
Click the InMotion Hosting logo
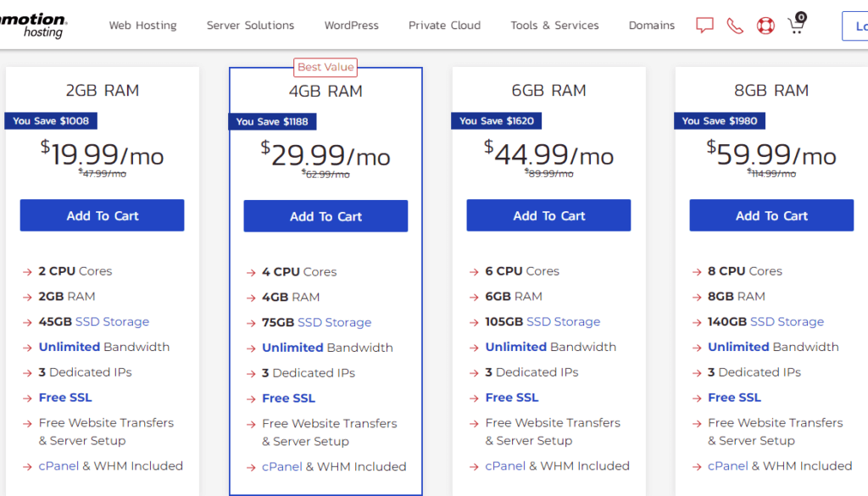point(34,25)
